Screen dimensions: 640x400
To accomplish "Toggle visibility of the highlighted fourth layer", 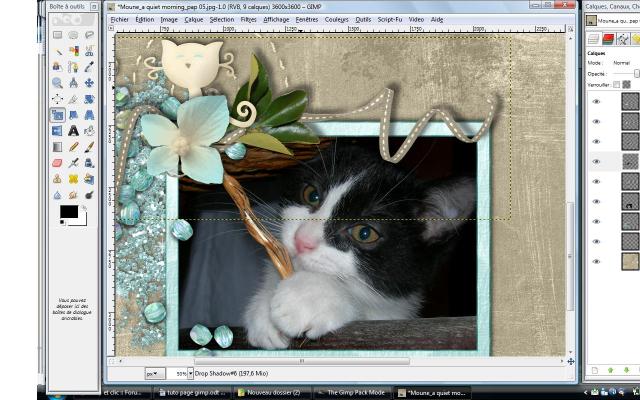I will tap(596, 162).
